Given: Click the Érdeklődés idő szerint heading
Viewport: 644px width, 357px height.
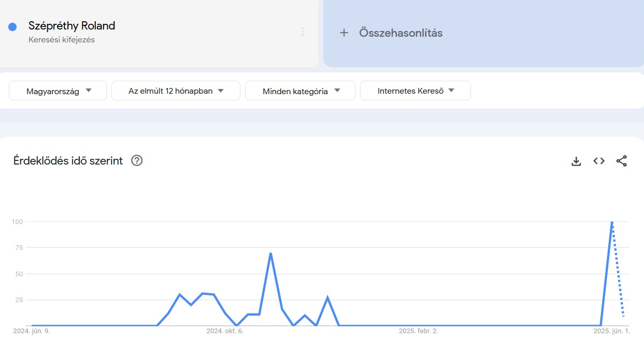Looking at the screenshot, I should click(68, 161).
